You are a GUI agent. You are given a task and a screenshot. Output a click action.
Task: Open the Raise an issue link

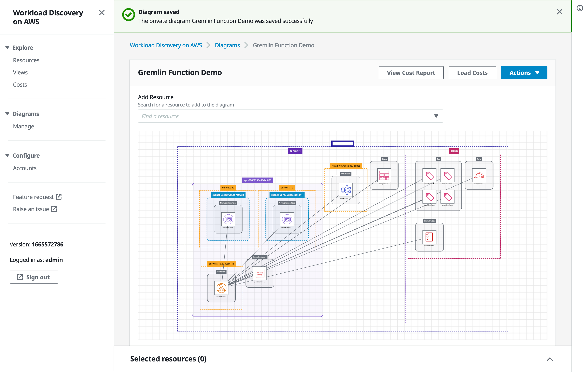coord(35,209)
